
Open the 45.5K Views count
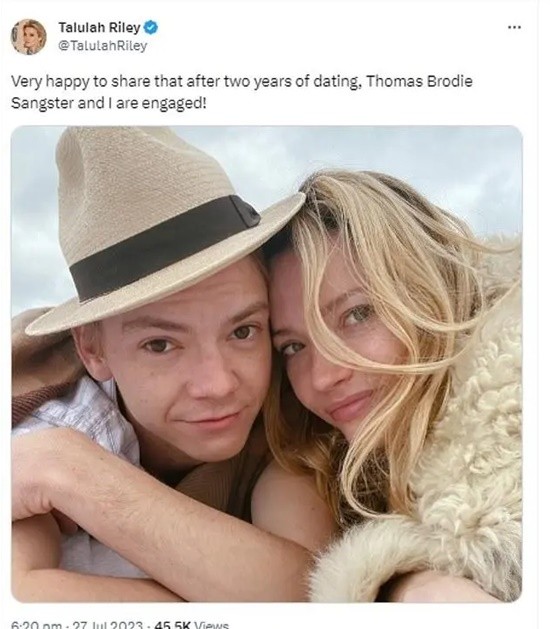pyautogui.click(x=191, y=625)
